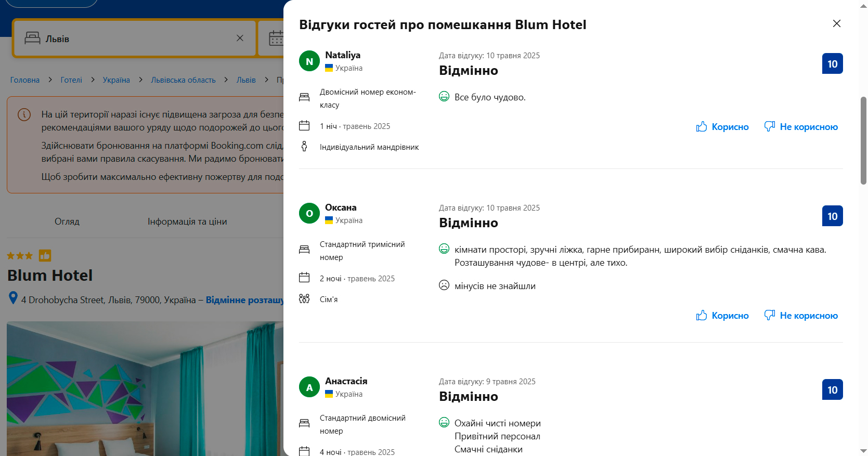868x456 pixels.
Task: Click Дата відгуку: 9 травня 2025
Action: pyautogui.click(x=487, y=382)
